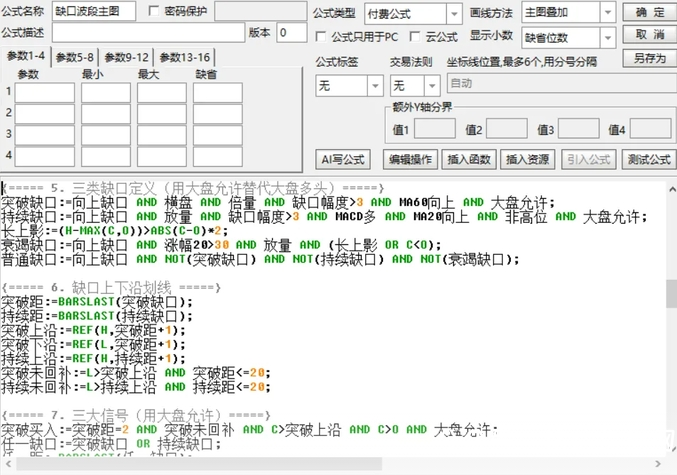Click the 版本 number field
Screen dimensions: 677x475
(x=292, y=32)
